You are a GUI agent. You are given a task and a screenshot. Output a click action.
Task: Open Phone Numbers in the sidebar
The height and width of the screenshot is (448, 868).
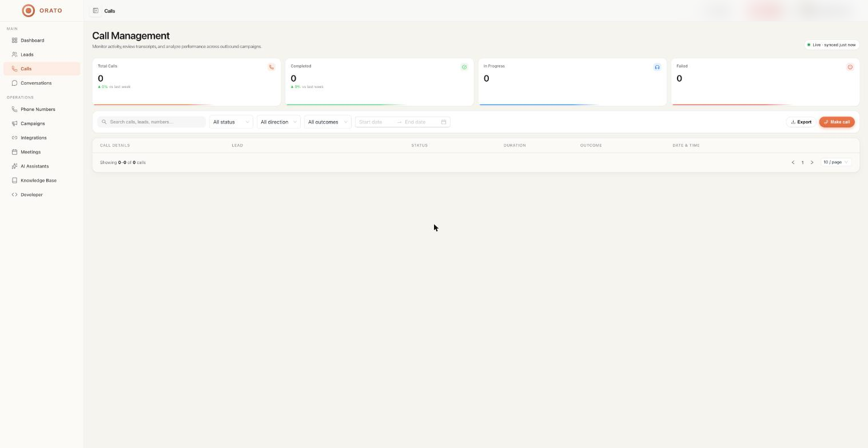point(42,109)
